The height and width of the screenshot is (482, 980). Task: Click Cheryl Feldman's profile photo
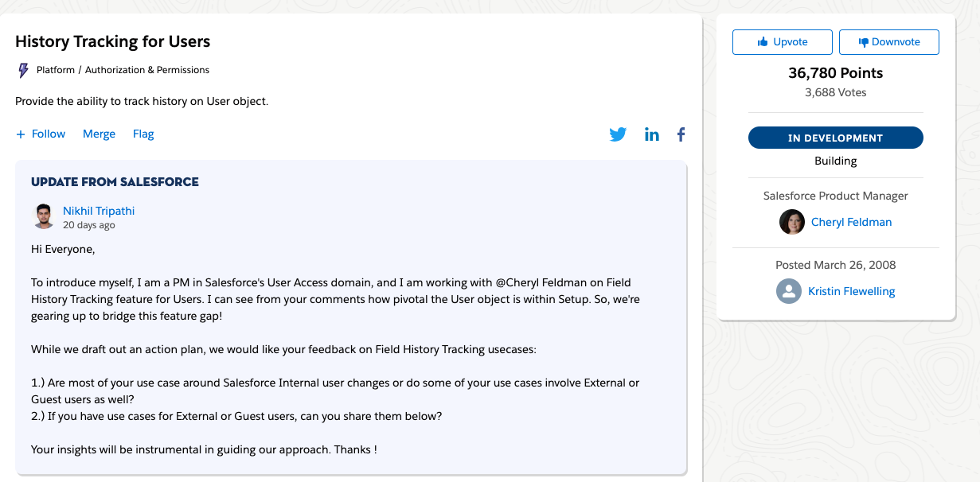click(791, 222)
